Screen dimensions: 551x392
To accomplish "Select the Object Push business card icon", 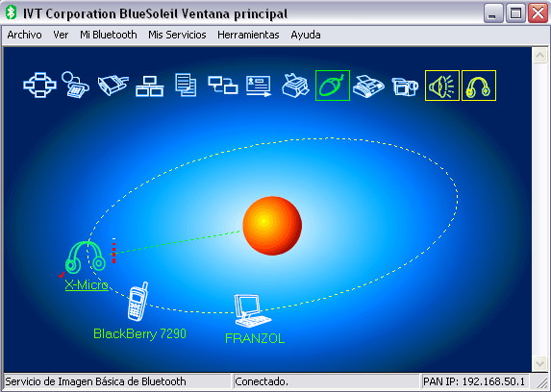I will click(x=259, y=86).
